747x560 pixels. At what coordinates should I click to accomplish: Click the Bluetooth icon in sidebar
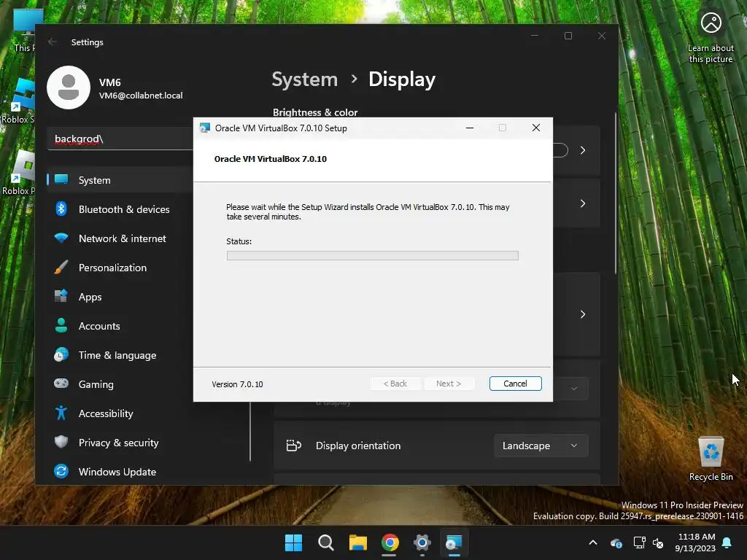61,209
